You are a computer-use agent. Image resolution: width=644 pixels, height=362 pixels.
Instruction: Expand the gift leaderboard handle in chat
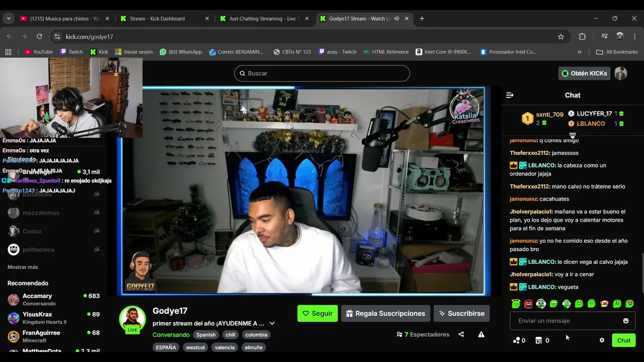coord(573,136)
